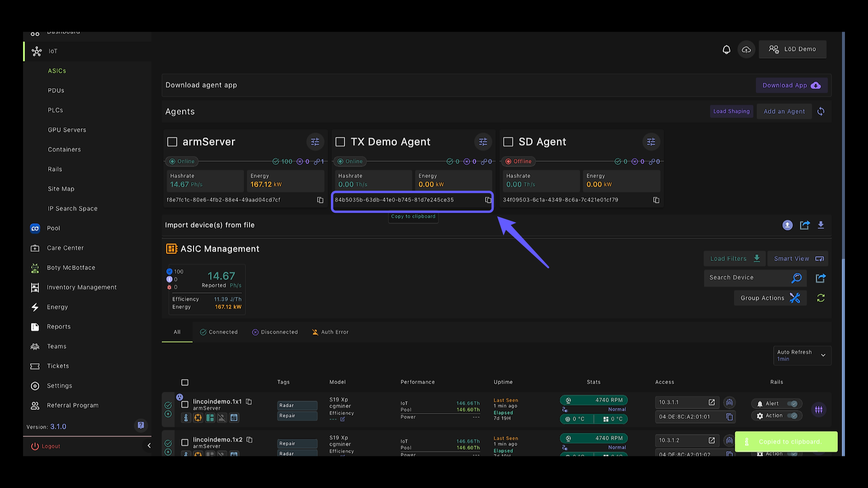Click the Radar tag on lincoindemo.1x1
This screenshot has height=488, width=868.
(x=297, y=405)
